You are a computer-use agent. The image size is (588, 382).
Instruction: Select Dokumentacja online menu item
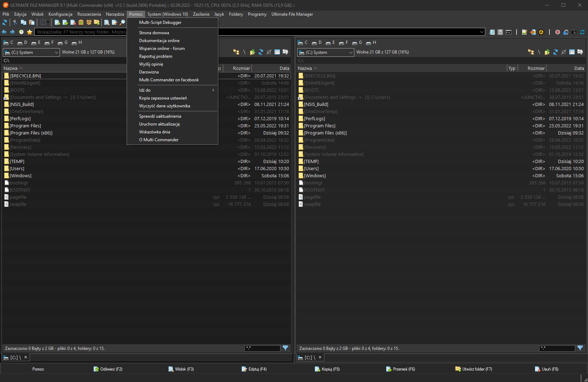coord(172,41)
